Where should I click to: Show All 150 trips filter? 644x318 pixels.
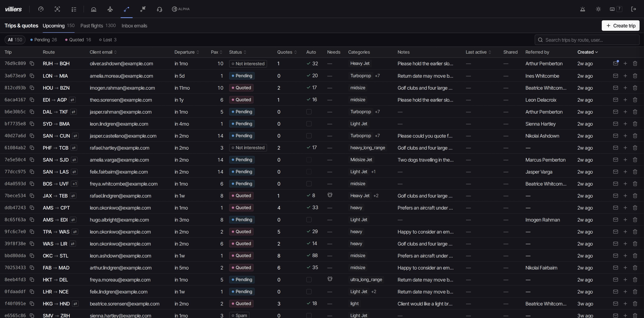click(15, 40)
